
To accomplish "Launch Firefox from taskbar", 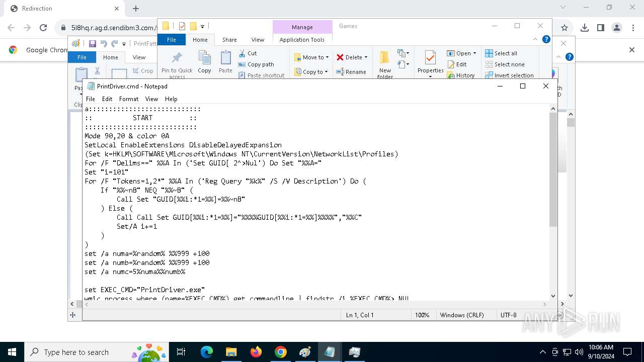I will [x=256, y=352].
